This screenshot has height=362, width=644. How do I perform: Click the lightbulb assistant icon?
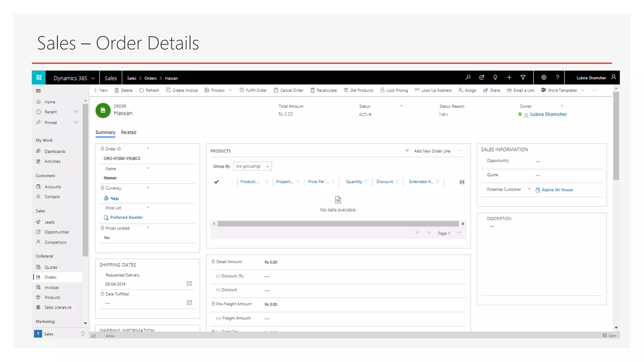tap(495, 78)
